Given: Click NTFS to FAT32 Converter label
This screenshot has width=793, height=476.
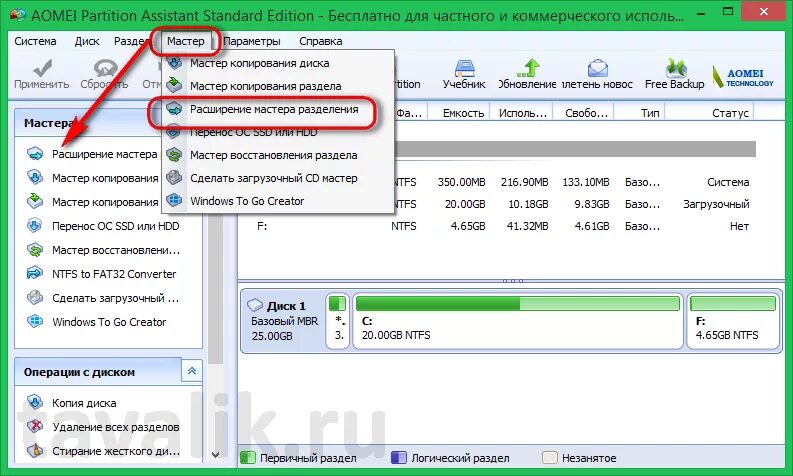Looking at the screenshot, I should pyautogui.click(x=114, y=274).
